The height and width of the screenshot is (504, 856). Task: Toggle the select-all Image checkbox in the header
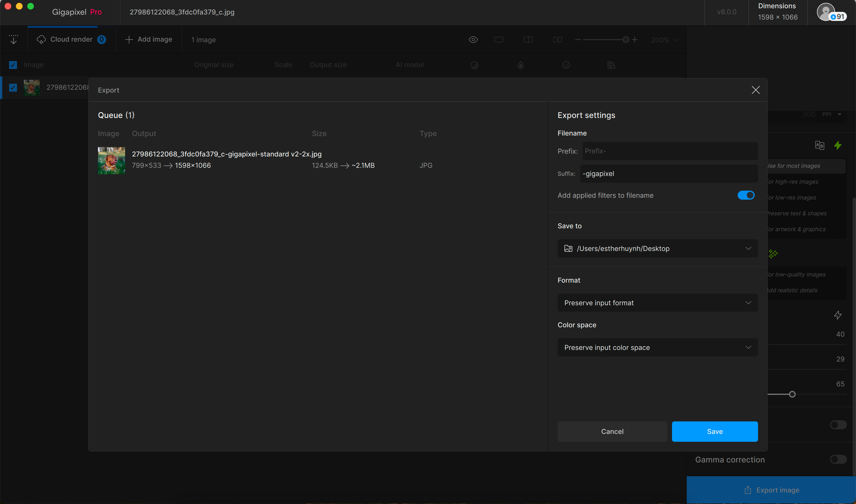coord(13,64)
